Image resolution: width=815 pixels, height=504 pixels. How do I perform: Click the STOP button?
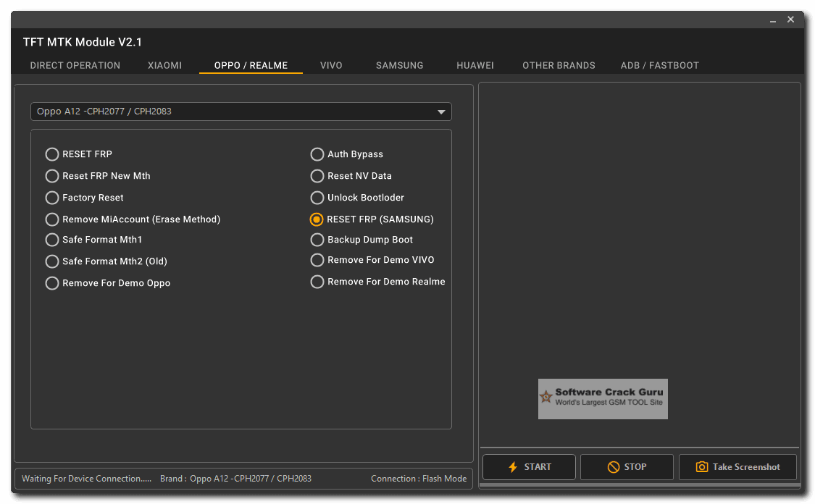point(627,467)
